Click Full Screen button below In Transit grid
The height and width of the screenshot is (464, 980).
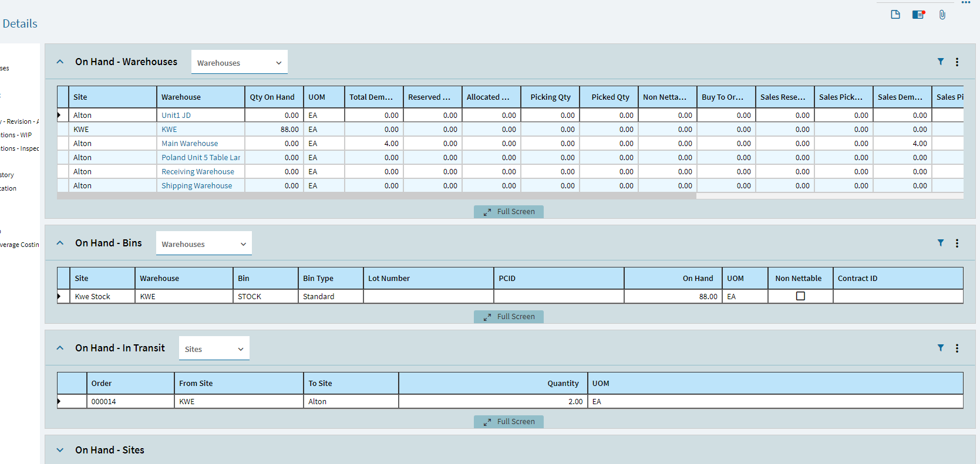(508, 422)
